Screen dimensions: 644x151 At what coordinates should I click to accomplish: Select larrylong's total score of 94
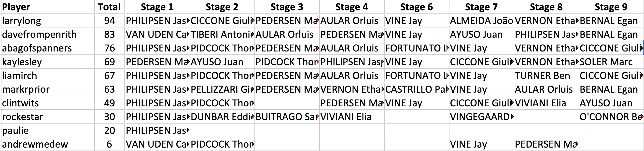(109, 21)
